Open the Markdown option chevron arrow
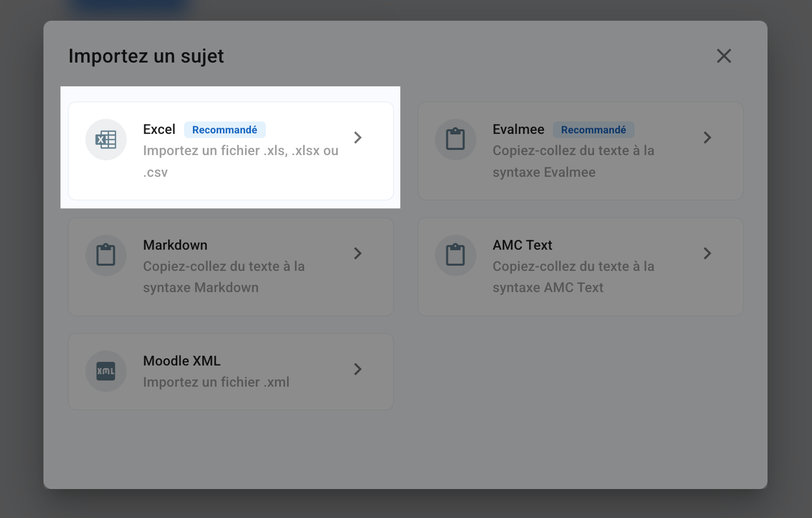Image resolution: width=812 pixels, height=518 pixels. [358, 253]
